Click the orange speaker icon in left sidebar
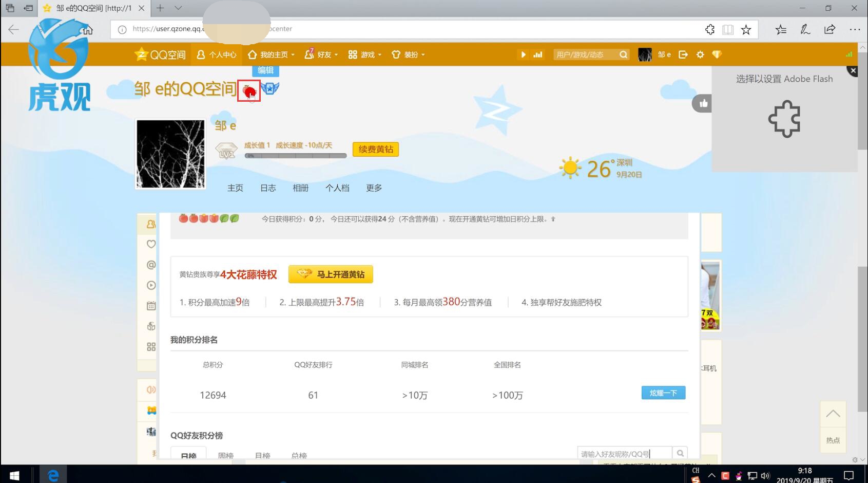 [151, 389]
